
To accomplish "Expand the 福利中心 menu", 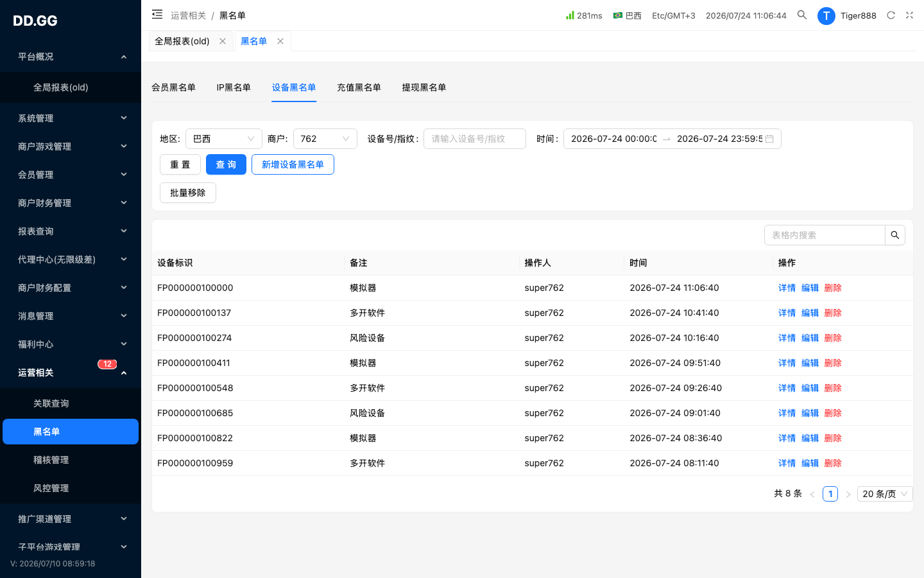I will coord(71,344).
